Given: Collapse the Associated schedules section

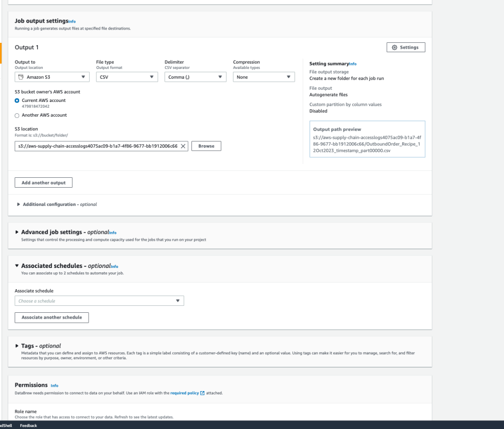Looking at the screenshot, I should (16, 265).
